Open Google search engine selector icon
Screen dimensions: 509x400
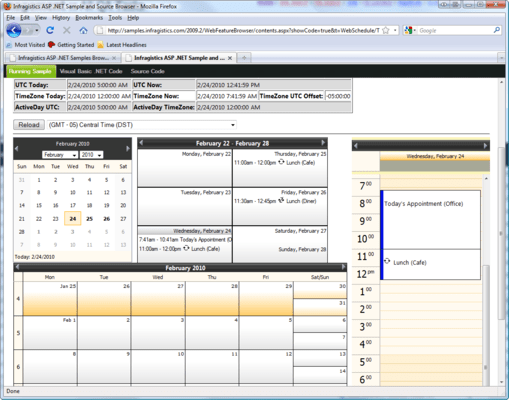click(408, 31)
